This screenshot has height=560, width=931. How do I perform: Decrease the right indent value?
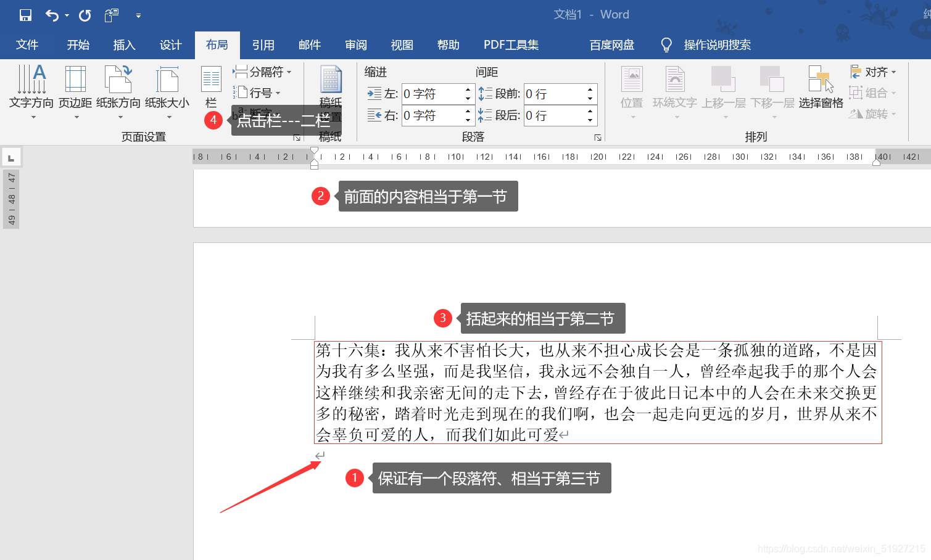(x=468, y=120)
